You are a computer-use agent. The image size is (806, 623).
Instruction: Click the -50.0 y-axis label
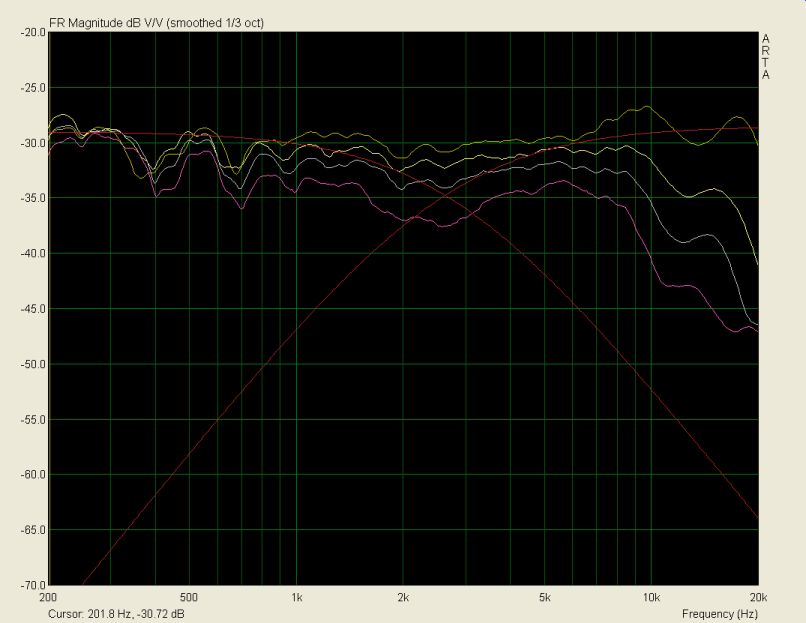(x=33, y=364)
